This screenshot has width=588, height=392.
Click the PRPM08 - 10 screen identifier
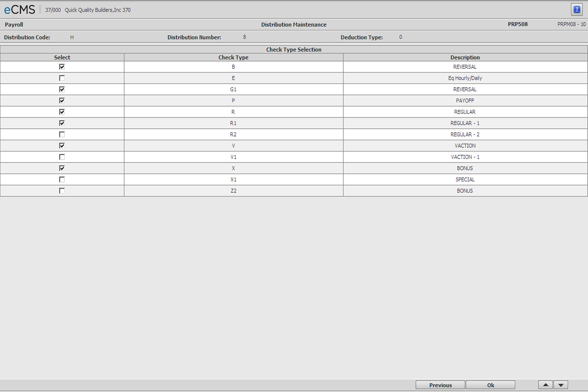(571, 24)
